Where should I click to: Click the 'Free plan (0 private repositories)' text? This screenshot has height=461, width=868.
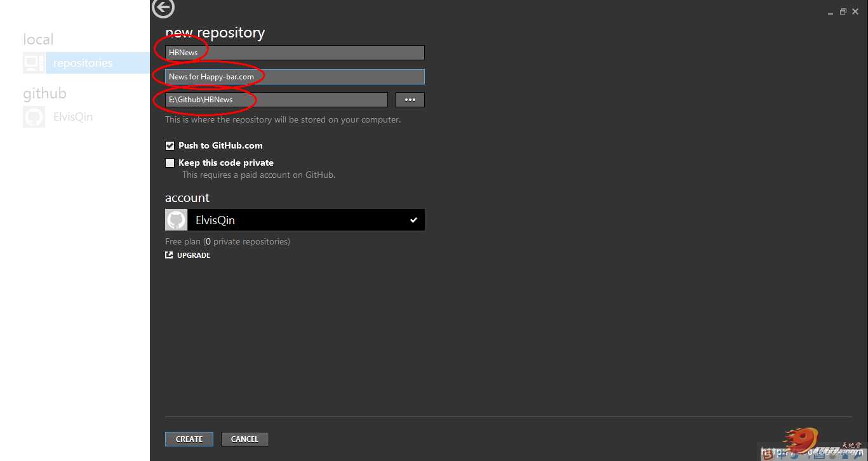coord(227,241)
